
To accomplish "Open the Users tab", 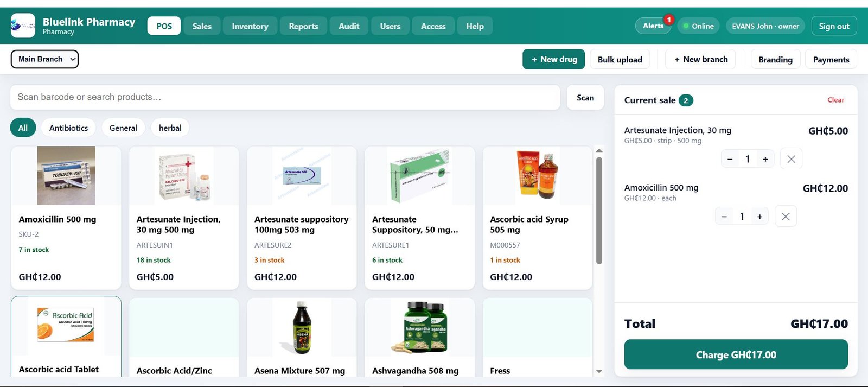I will pos(390,26).
